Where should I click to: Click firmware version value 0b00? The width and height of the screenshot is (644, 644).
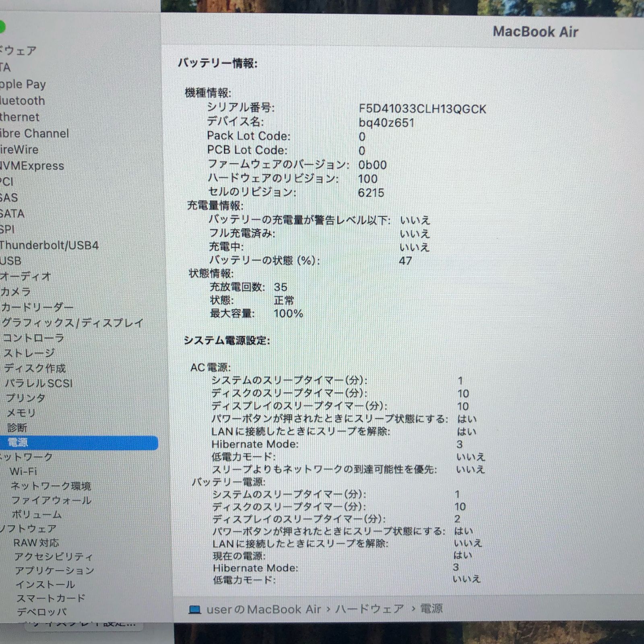point(372,165)
